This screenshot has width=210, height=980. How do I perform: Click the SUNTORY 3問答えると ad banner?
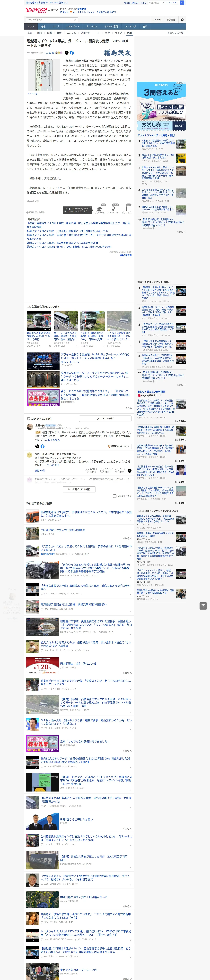(x=162, y=106)
